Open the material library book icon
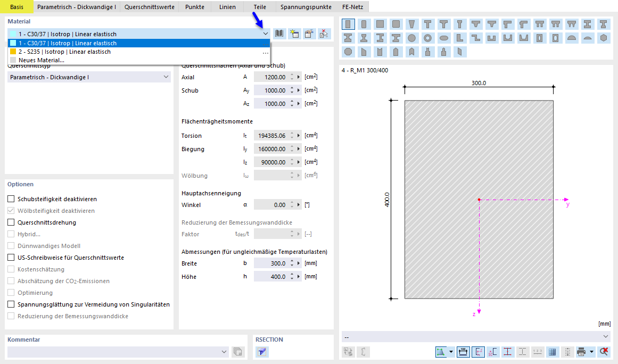 [x=279, y=34]
